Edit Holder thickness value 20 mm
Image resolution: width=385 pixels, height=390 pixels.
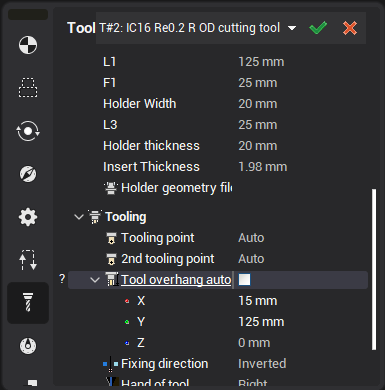pos(258,146)
